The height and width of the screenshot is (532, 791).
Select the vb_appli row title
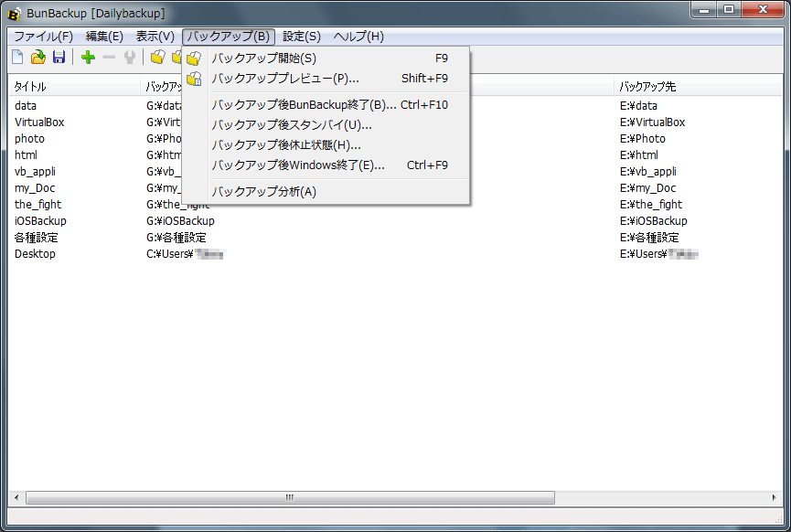[x=35, y=172]
